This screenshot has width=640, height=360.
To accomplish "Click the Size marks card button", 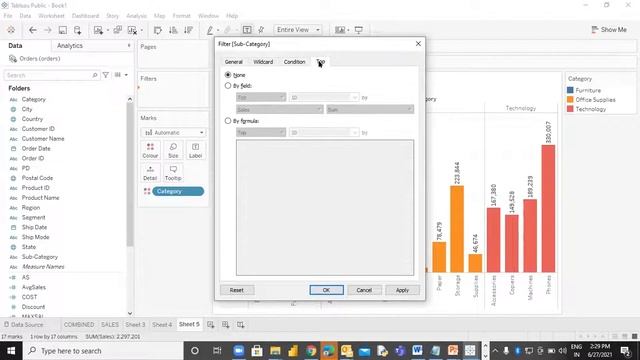I will tap(173, 150).
